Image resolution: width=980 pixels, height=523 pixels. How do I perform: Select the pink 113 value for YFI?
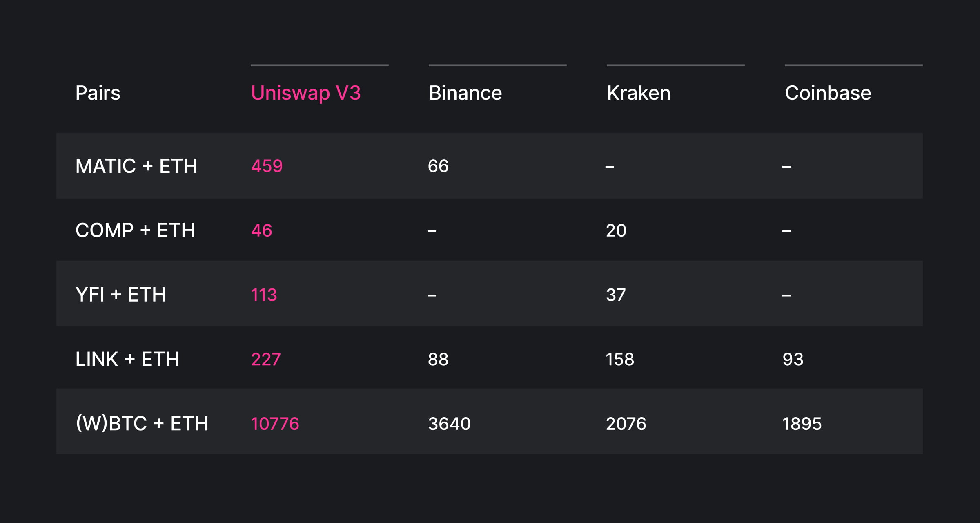click(x=264, y=295)
